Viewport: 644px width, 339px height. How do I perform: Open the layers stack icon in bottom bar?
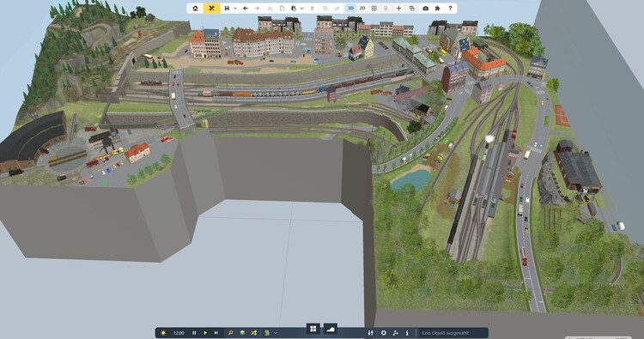point(242,333)
